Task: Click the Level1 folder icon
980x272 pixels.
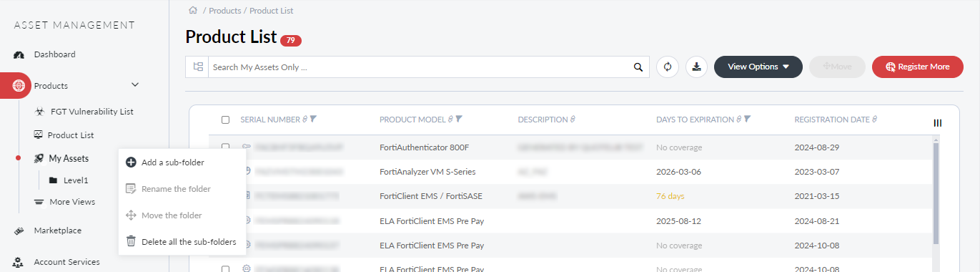Action: click(53, 180)
